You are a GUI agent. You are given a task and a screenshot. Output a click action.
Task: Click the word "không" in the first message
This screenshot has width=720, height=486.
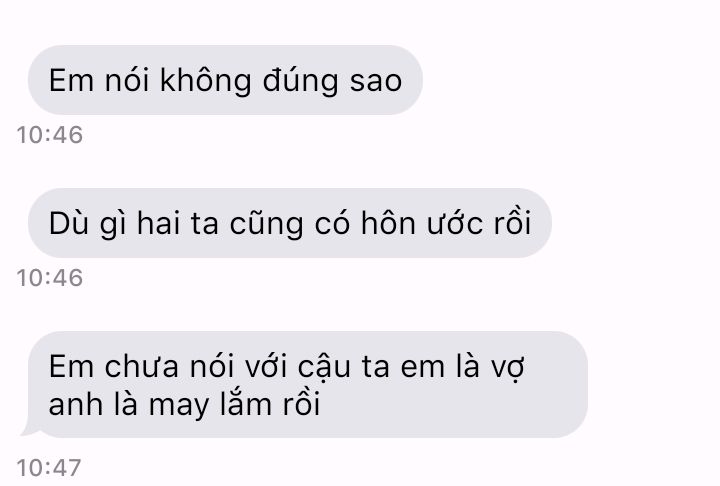205,80
